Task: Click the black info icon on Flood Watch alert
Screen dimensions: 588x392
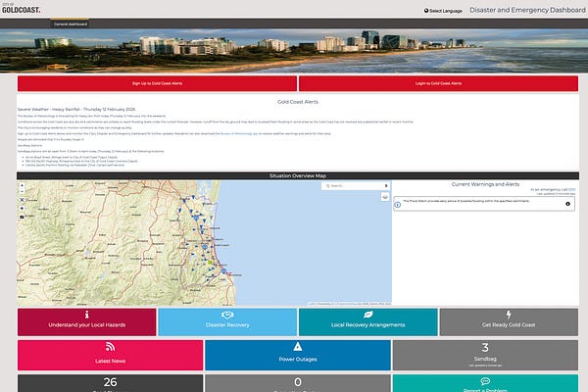Action: (x=567, y=204)
